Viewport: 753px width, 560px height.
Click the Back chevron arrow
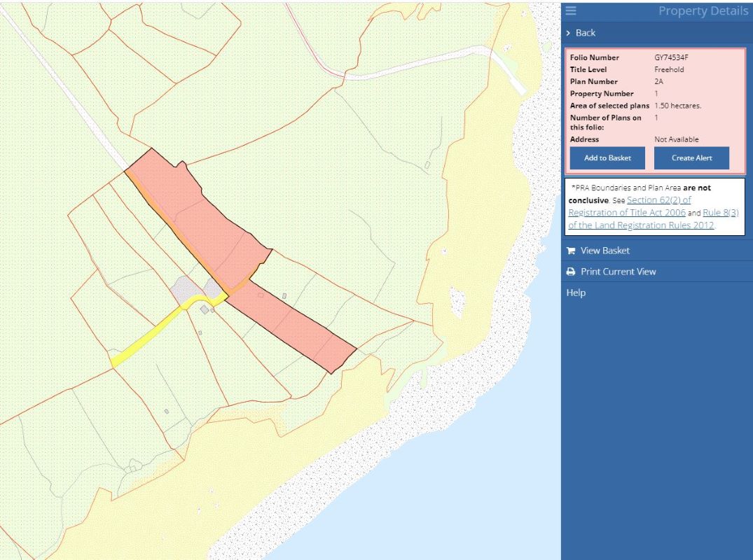click(568, 33)
